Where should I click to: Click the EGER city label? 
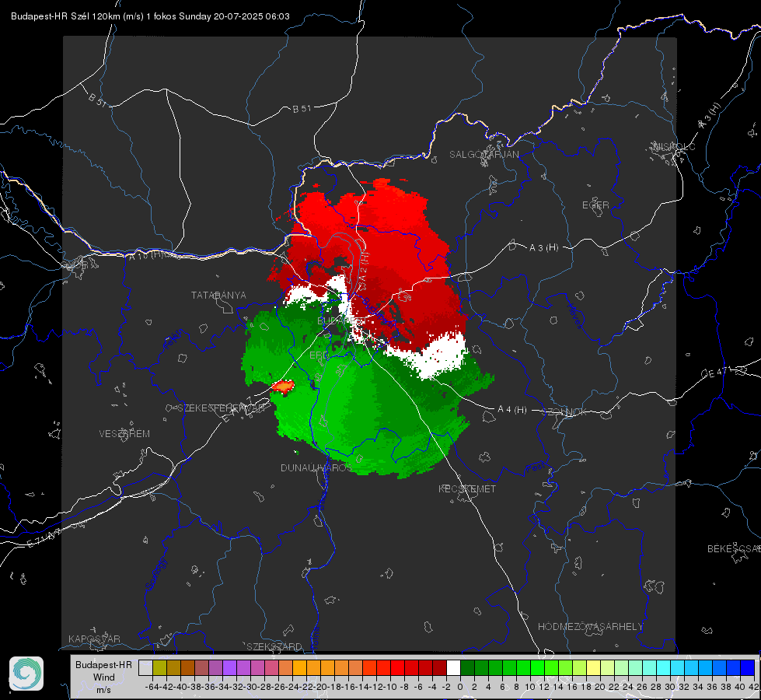click(x=595, y=205)
